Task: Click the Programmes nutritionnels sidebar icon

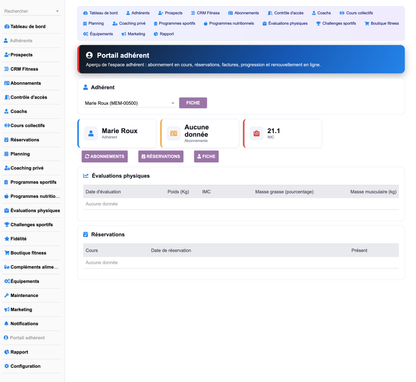Action: point(6,196)
